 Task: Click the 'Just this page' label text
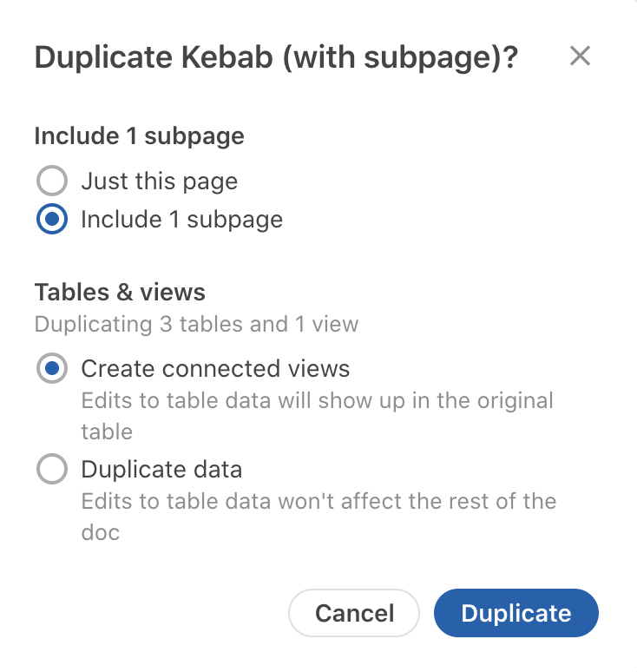coord(159,181)
